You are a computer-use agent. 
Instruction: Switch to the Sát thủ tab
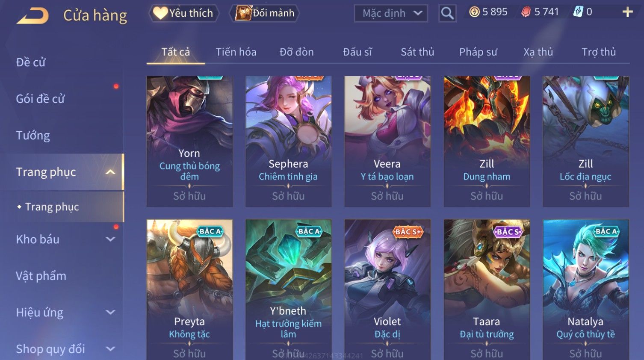[417, 52]
